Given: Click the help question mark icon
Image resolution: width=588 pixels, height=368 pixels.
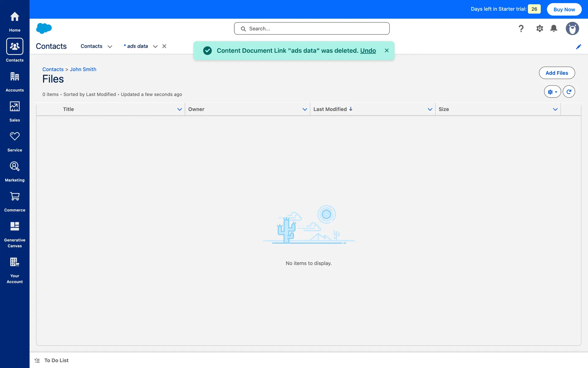Looking at the screenshot, I should (521, 29).
